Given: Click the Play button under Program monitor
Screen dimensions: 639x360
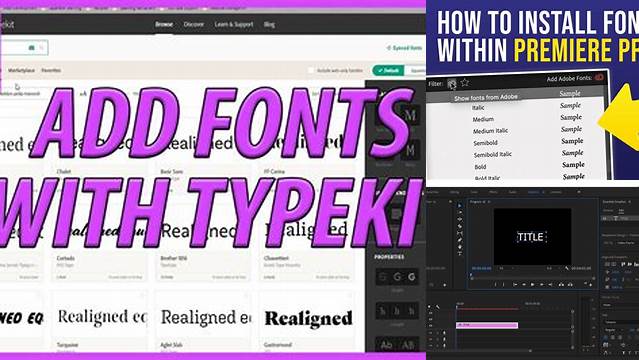Looking at the screenshot, I should pyautogui.click(x=532, y=285).
